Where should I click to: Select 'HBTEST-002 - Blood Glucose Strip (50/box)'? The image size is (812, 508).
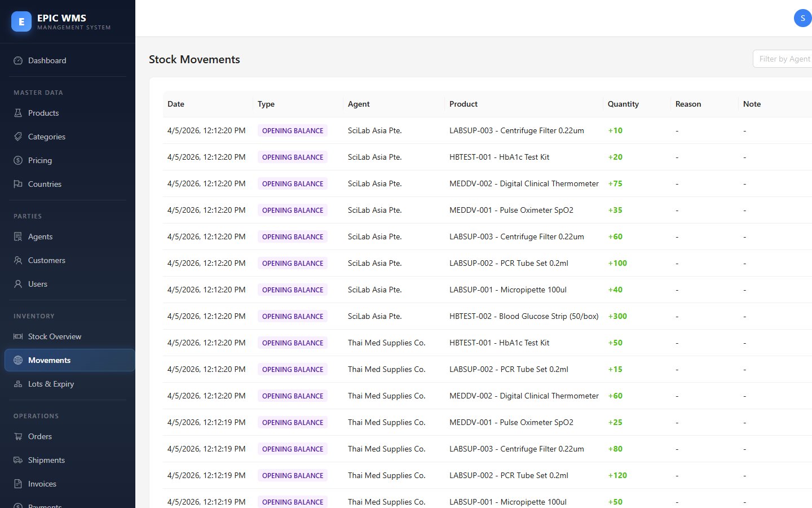click(x=524, y=316)
